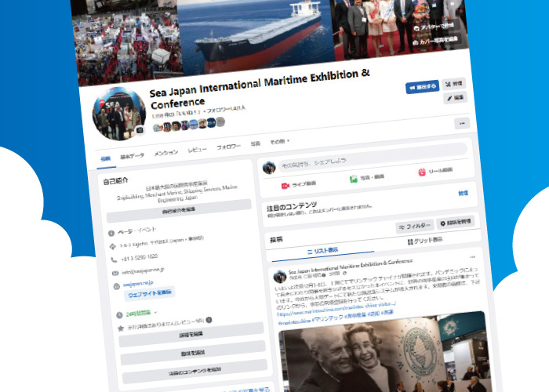This screenshot has height=392, width=549.
Task: Click the 自己紹介 heading
Action: click(x=115, y=181)
